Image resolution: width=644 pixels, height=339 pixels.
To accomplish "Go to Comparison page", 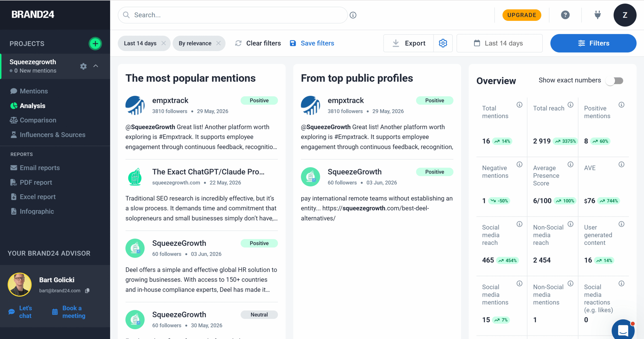I will click(x=33, y=120).
